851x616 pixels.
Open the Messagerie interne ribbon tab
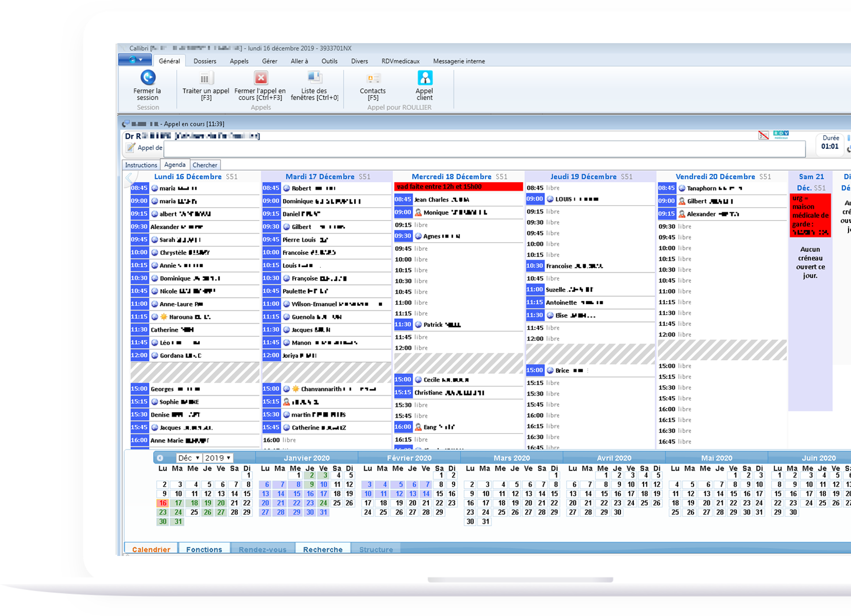pos(459,61)
